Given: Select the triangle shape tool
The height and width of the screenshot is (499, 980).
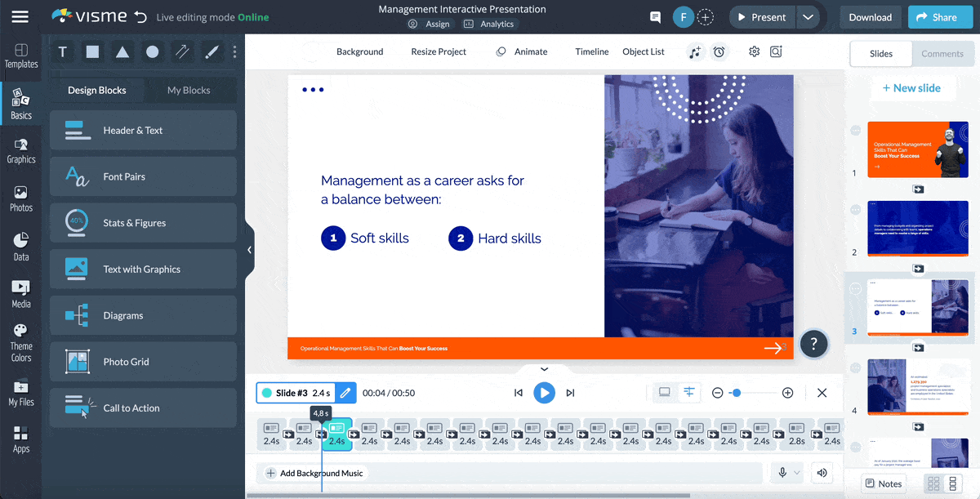Looking at the screenshot, I should pos(121,51).
